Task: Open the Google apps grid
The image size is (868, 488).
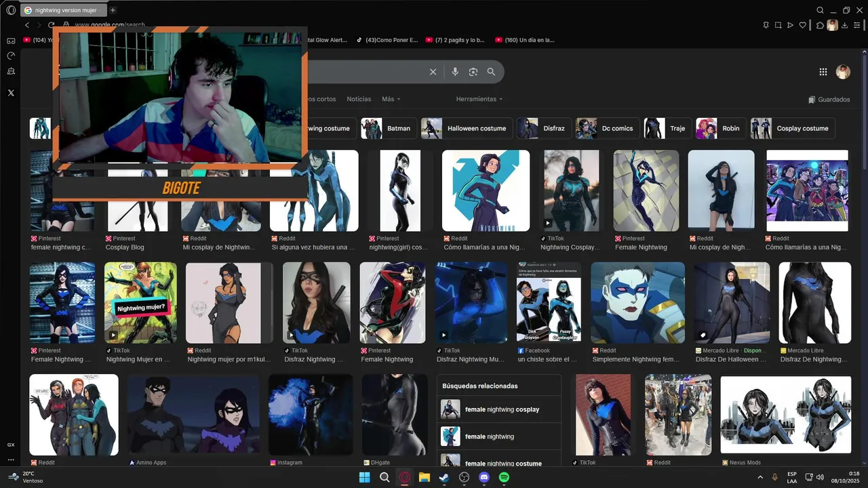Action: tap(823, 72)
